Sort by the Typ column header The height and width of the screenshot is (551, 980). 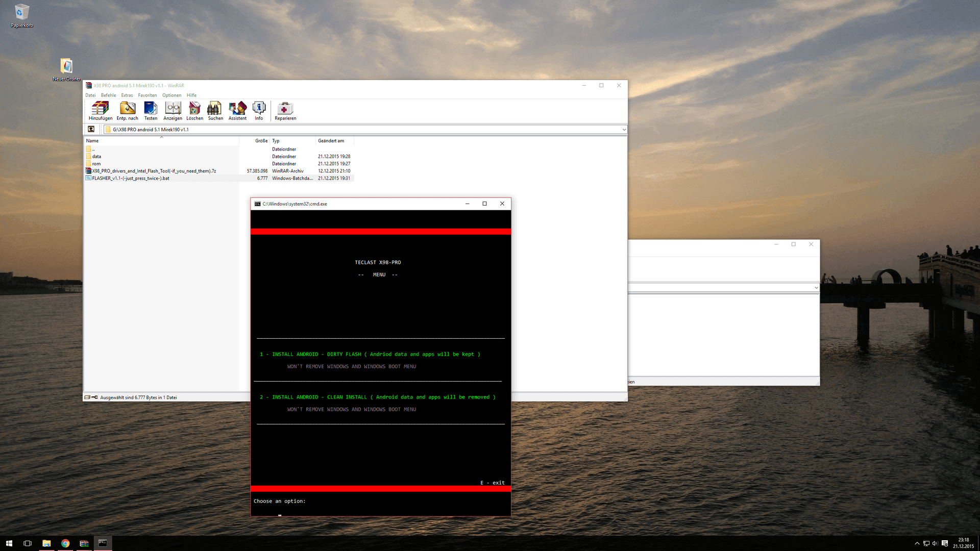(x=292, y=141)
